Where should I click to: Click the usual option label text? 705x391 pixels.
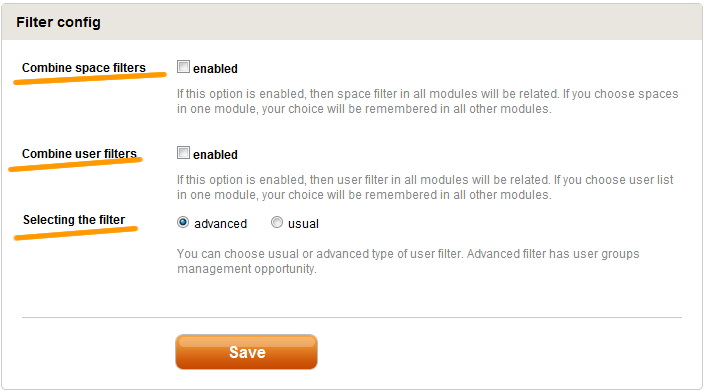coord(303,224)
